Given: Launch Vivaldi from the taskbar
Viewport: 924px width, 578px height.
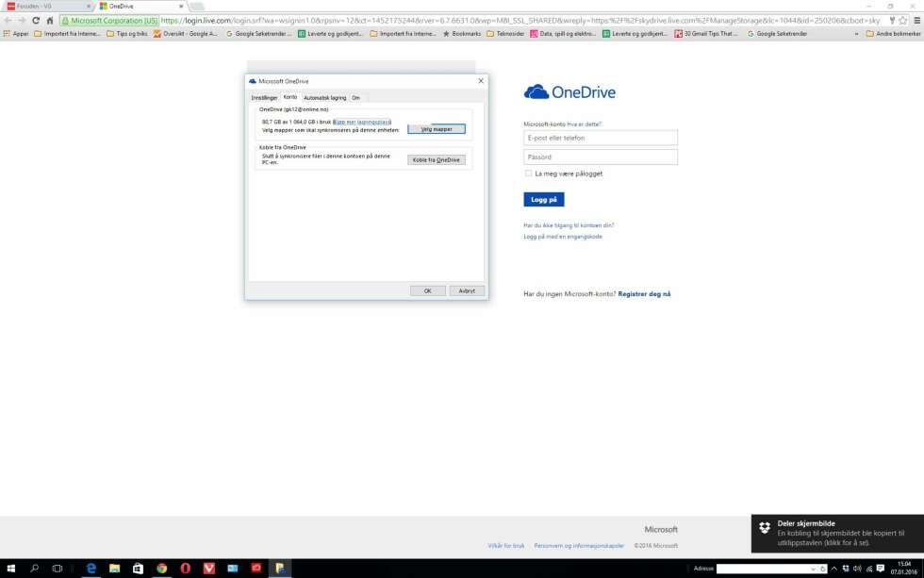Looking at the screenshot, I should pos(208,568).
